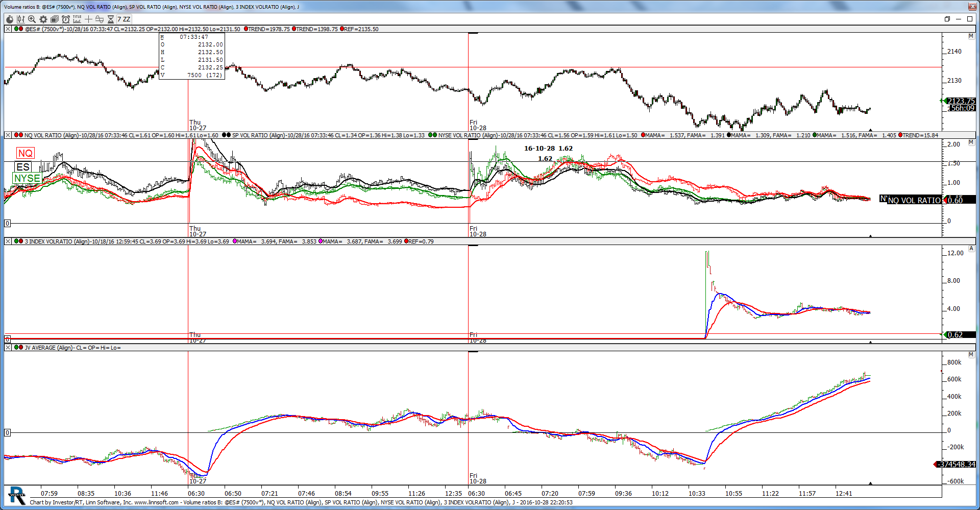The height and width of the screenshot is (510, 980).
Task: Maximize the inner chart window
Action: click(x=970, y=19)
